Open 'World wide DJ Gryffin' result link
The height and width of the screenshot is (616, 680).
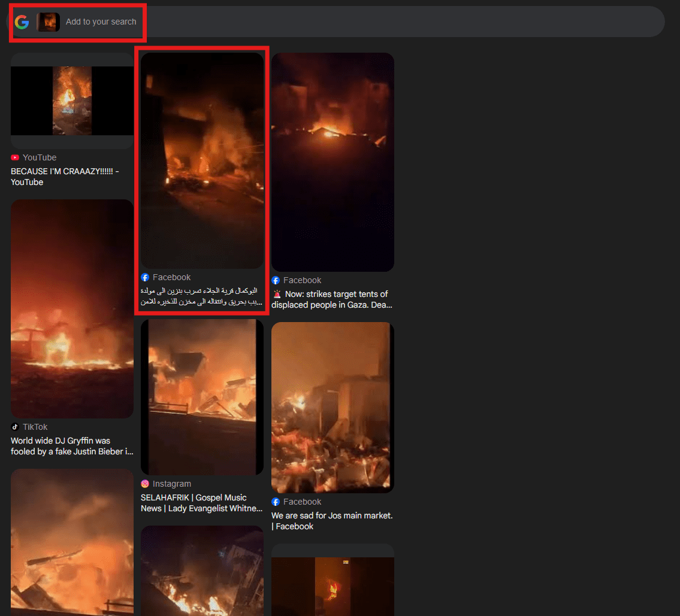[72, 446]
